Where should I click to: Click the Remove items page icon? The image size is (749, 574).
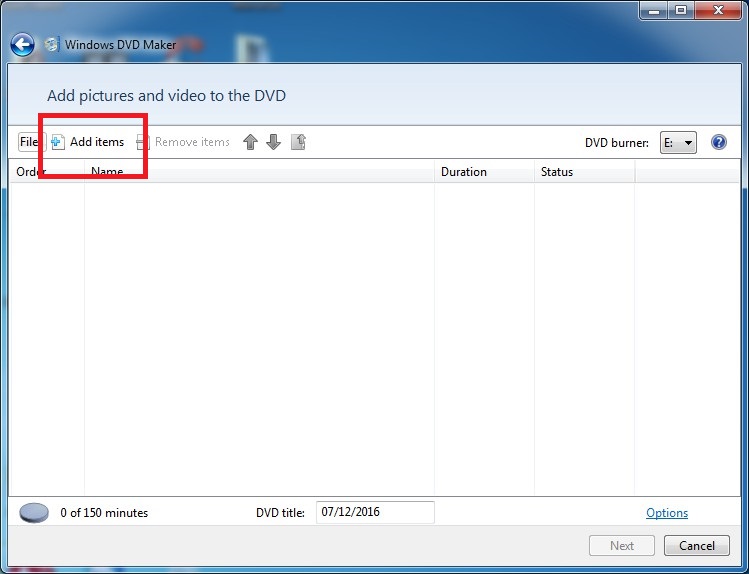[x=142, y=142]
